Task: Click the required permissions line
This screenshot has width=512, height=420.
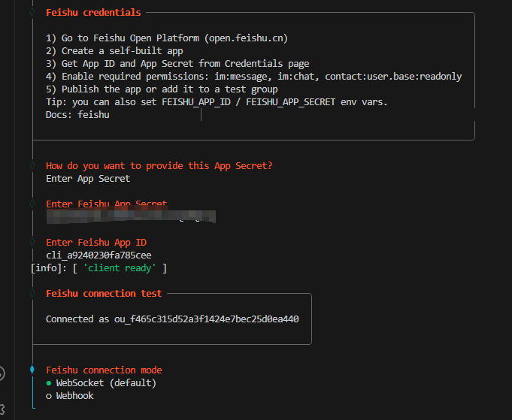Action: 253,77
